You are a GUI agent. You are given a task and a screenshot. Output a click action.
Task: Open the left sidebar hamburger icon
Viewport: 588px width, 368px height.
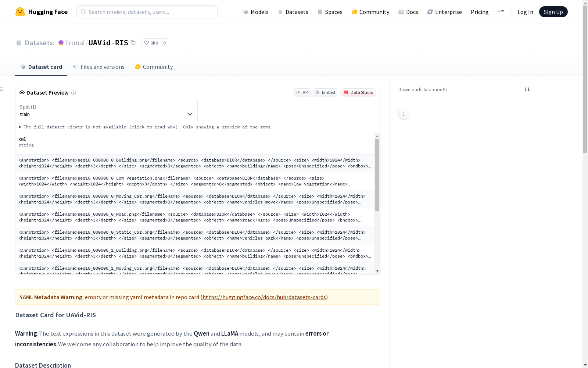[2, 89]
